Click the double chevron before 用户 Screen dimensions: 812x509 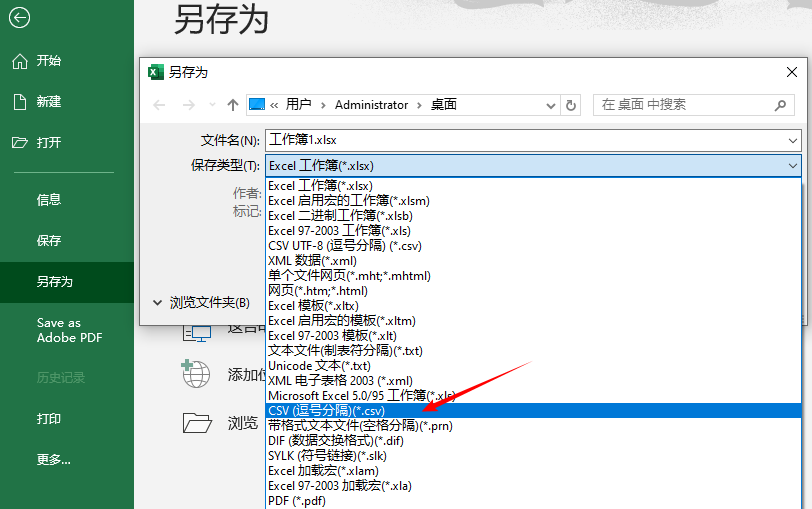[x=274, y=106]
